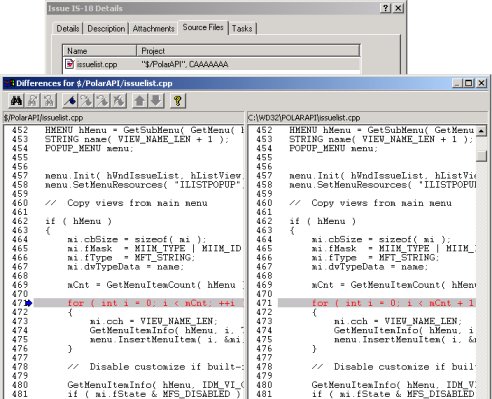Switch to the Tasks tab
Image resolution: width=492 pixels, height=399 pixels.
click(242, 29)
